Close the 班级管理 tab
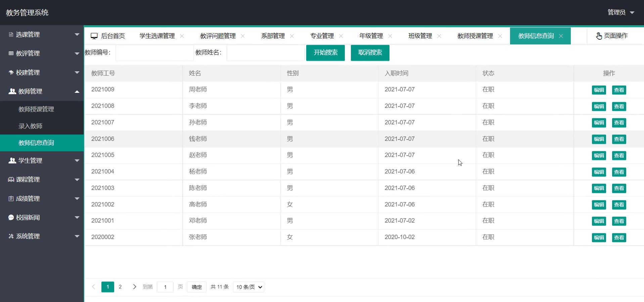Image resolution: width=644 pixels, height=302 pixels. click(439, 36)
